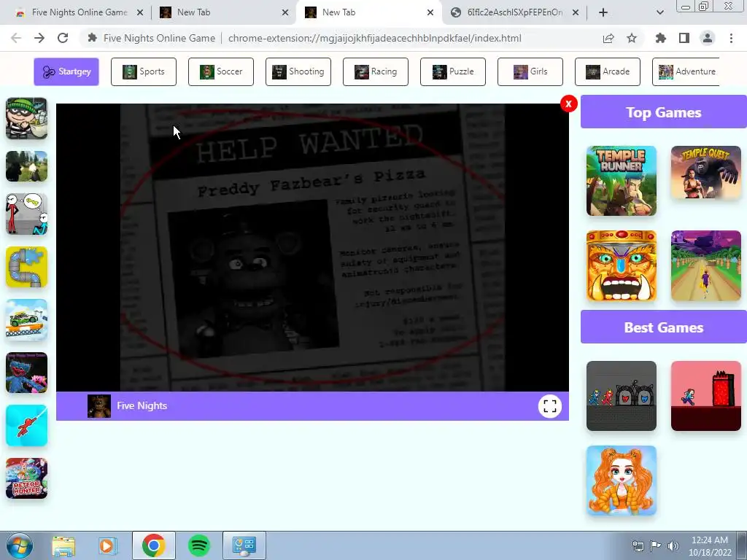The width and height of the screenshot is (747, 560).
Task: Select the Girls category
Action: click(x=530, y=71)
